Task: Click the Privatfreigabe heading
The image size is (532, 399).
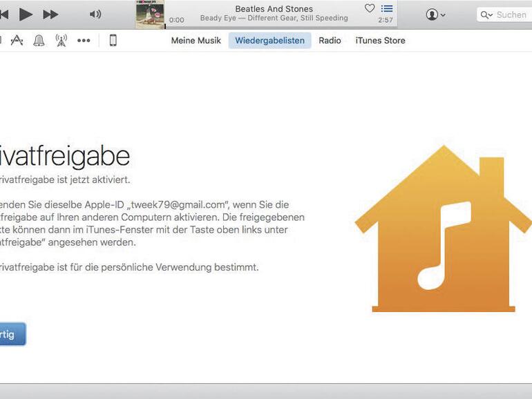Action: 64,156
